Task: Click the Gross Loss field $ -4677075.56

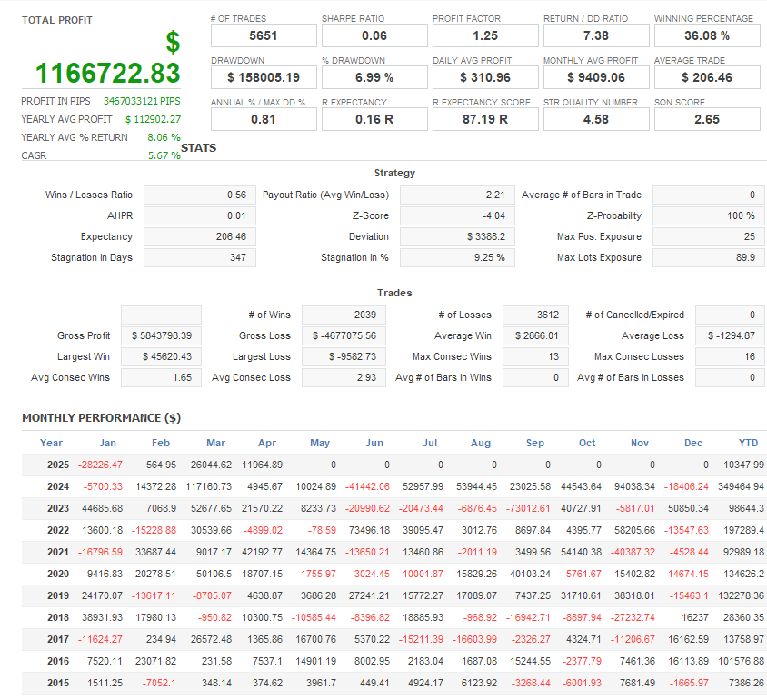Action: coord(344,336)
